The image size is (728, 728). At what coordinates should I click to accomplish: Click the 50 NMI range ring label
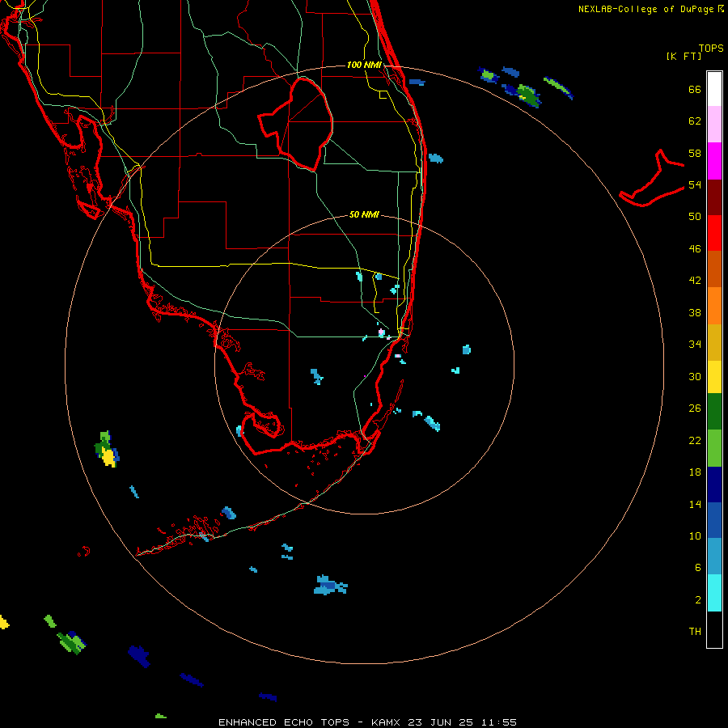point(364,214)
